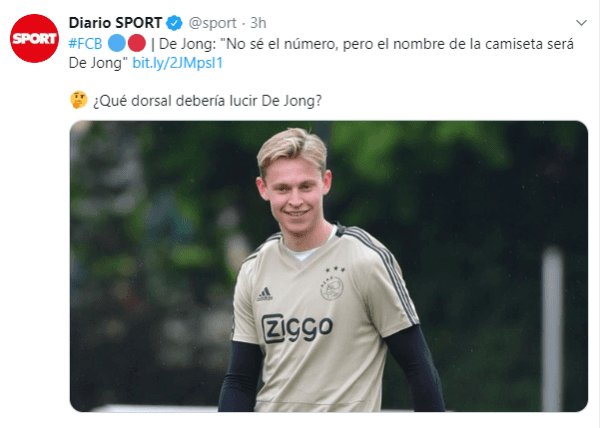Open the #FCB hashtag link

point(85,44)
